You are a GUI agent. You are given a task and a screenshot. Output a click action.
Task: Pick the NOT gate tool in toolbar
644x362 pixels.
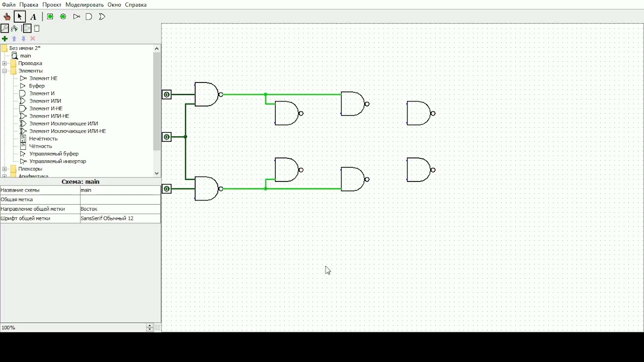pos(76,17)
